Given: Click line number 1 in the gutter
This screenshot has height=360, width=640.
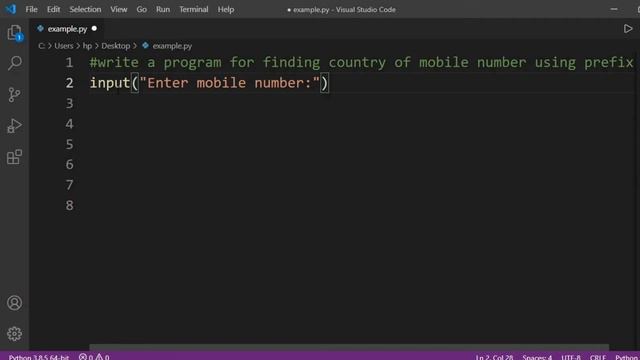Looking at the screenshot, I should click(x=69, y=62).
